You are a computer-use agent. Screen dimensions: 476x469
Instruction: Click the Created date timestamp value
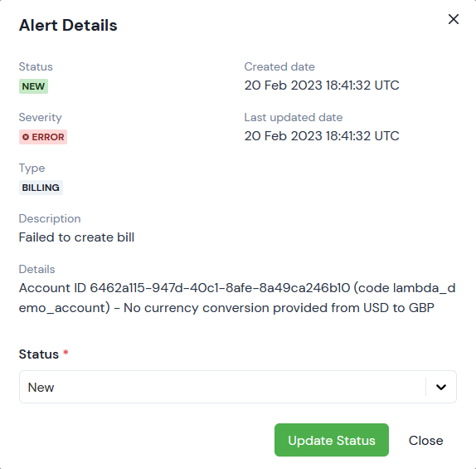point(322,85)
